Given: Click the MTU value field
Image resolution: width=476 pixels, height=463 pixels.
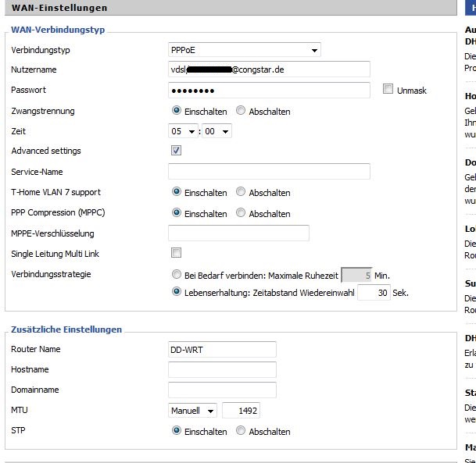Looking at the screenshot, I should 241,410.
